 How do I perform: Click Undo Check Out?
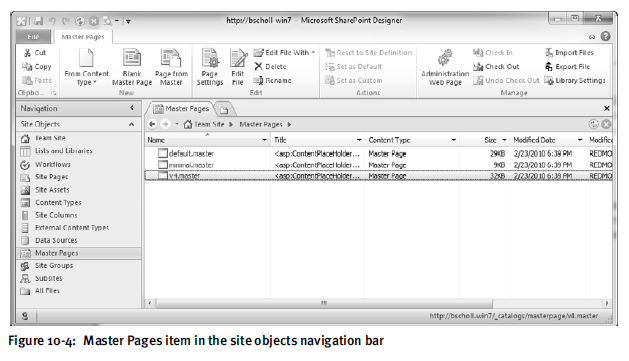[x=506, y=80]
